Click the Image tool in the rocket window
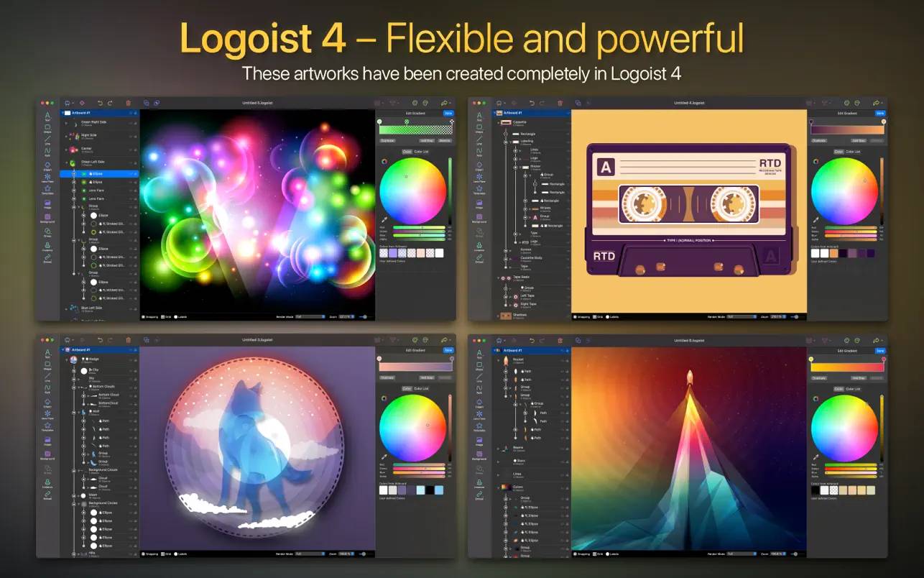This screenshot has height=578, width=924. pyautogui.click(x=479, y=442)
